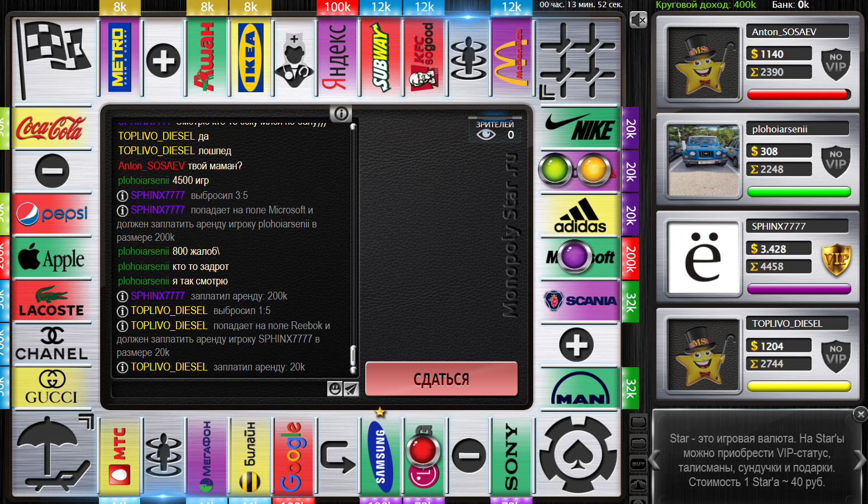Viewport: 868px width, 504px height.
Task: Select the МТС property cell
Action: click(120, 456)
